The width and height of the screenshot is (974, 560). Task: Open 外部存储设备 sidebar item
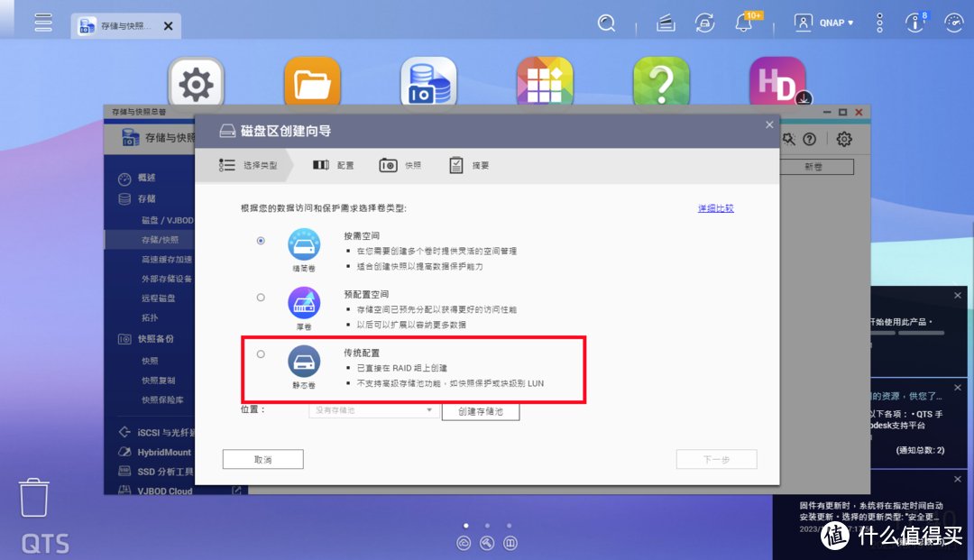coord(167,279)
